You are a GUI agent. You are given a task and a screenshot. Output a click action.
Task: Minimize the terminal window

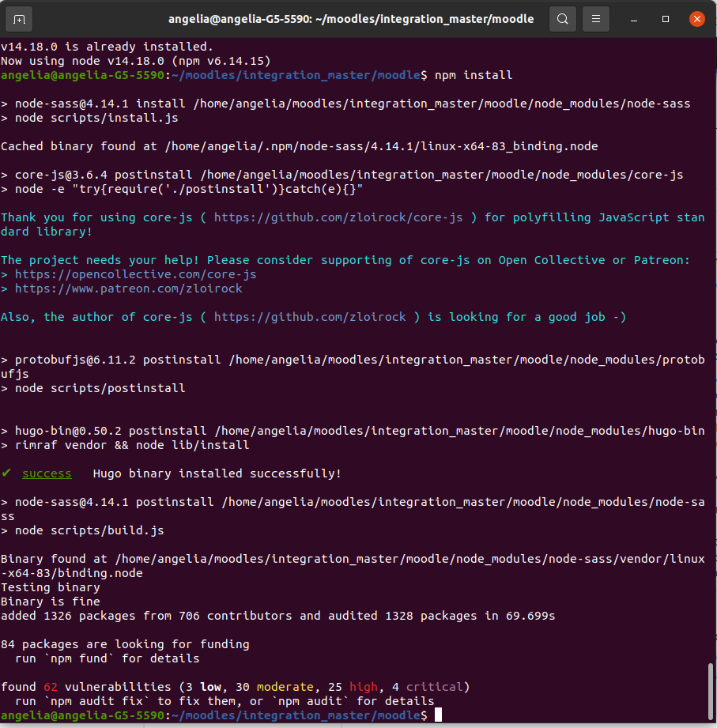click(x=634, y=19)
